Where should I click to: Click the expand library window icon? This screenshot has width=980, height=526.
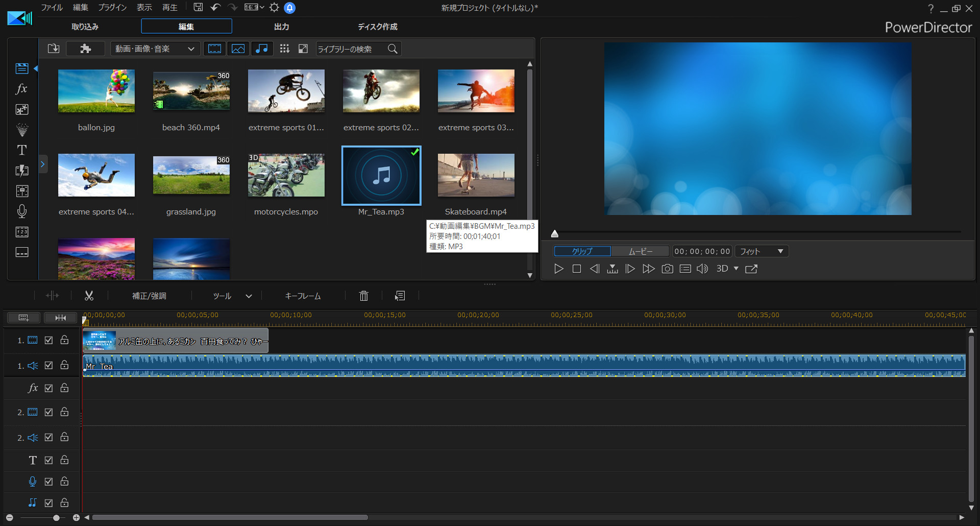coord(303,49)
